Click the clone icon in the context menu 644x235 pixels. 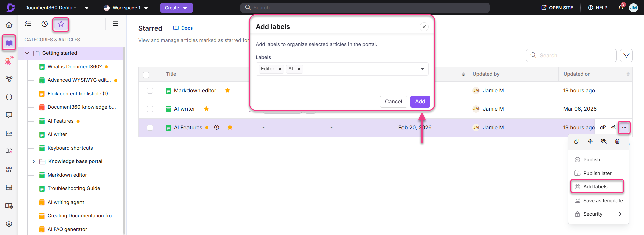[577, 141]
